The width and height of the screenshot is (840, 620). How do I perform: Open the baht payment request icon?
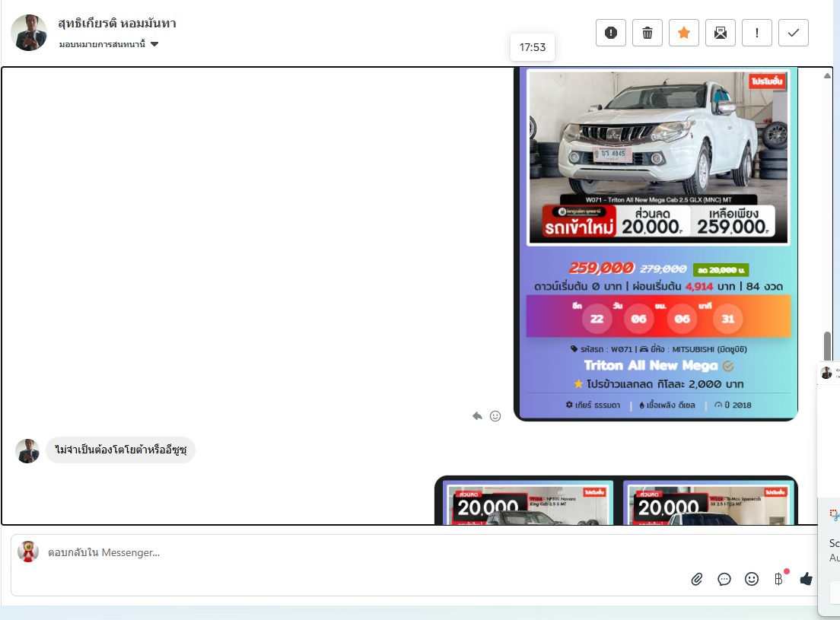click(779, 579)
